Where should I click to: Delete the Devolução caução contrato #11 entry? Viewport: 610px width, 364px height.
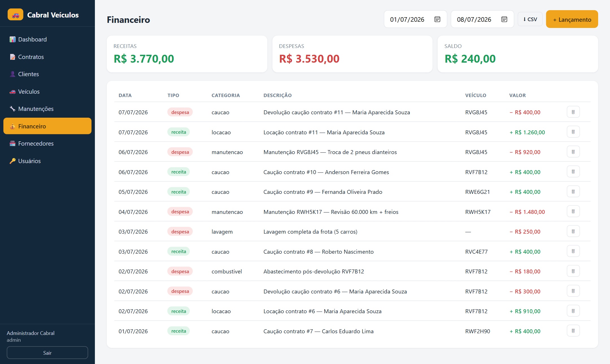[x=573, y=112]
